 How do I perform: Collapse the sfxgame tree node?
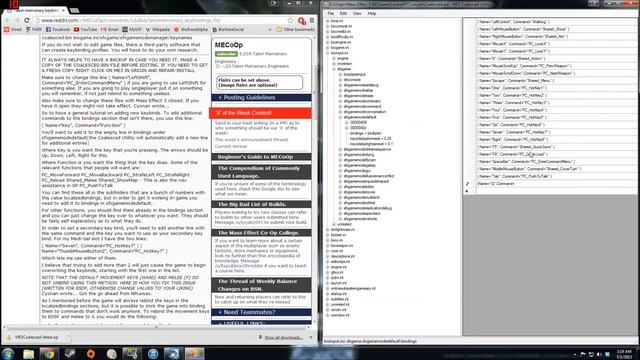334,69
